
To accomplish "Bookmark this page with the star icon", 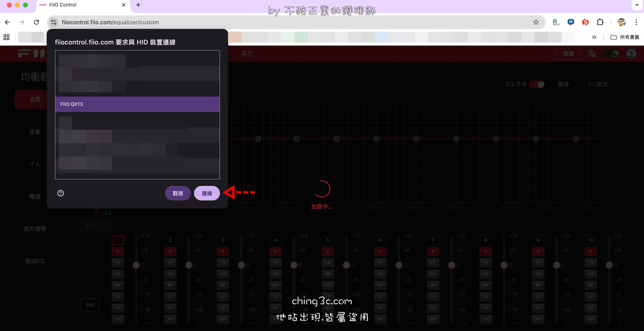I will tap(536, 22).
